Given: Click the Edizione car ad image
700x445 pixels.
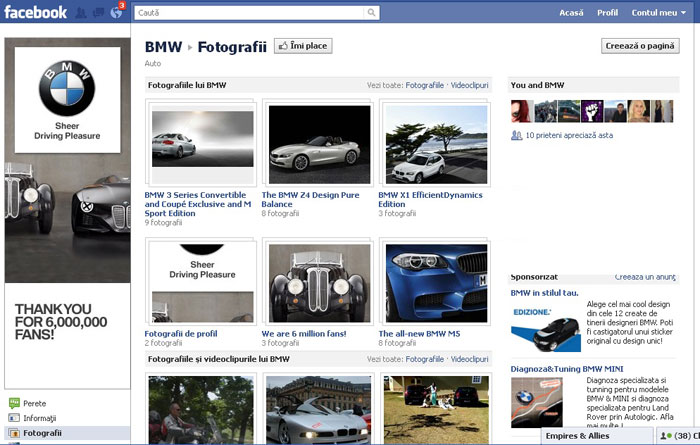Looking at the screenshot, I should point(546,327).
